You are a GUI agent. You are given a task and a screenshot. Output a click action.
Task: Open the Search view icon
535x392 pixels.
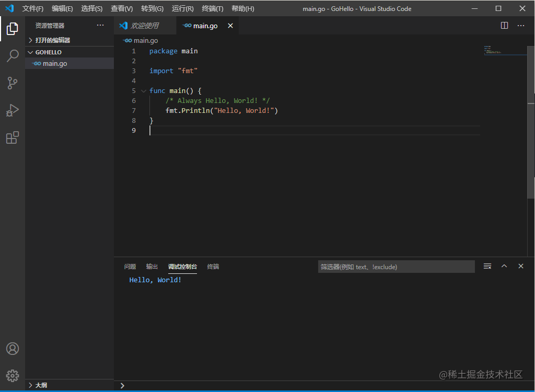tap(13, 55)
